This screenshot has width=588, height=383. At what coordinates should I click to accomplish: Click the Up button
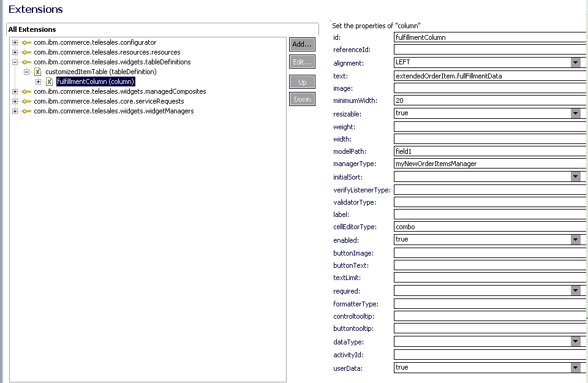[x=302, y=82]
